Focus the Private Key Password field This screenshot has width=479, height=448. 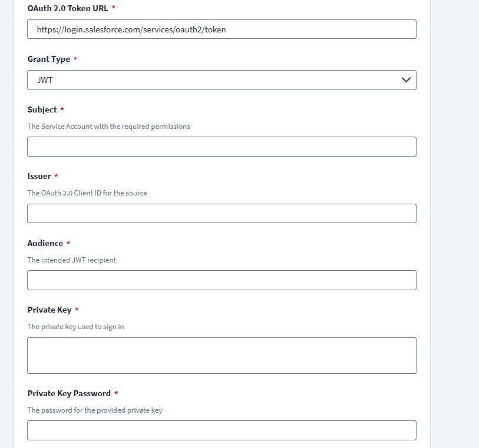tap(222, 430)
